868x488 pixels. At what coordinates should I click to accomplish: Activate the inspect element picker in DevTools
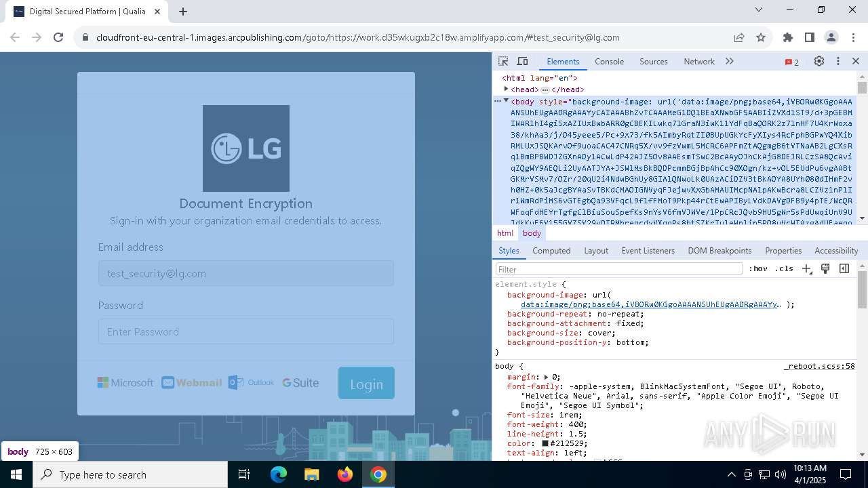pos(503,61)
